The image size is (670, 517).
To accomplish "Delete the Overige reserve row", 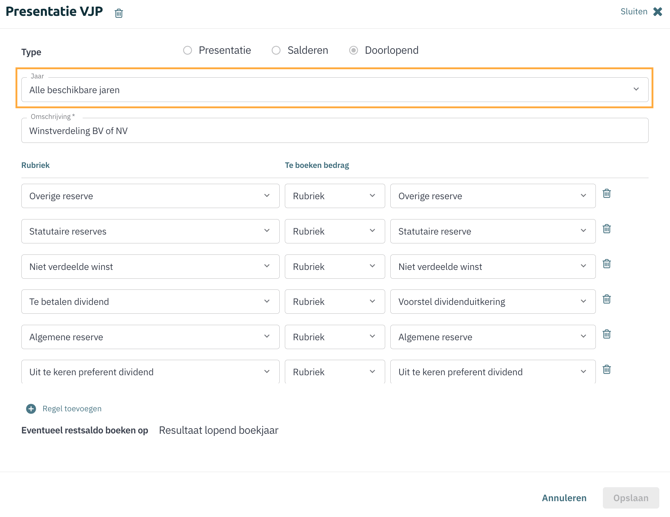I will point(607,194).
